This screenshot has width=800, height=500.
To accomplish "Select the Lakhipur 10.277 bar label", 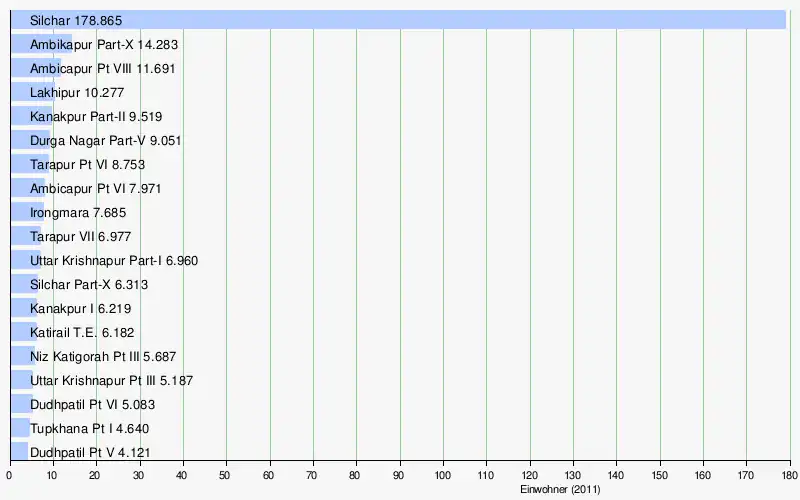I will tap(77, 92).
